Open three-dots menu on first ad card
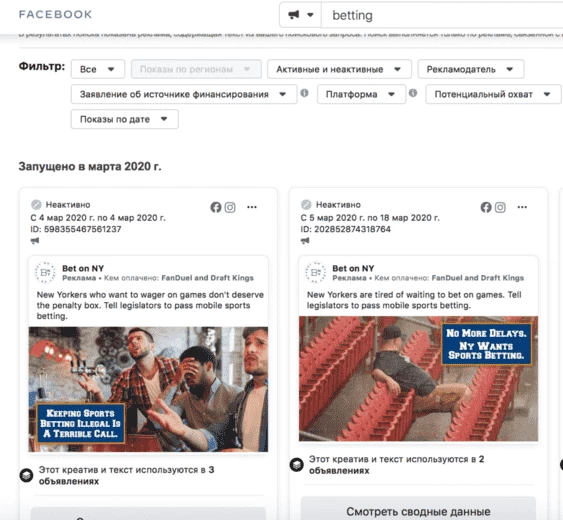Image resolution: width=563 pixels, height=520 pixels. click(252, 207)
